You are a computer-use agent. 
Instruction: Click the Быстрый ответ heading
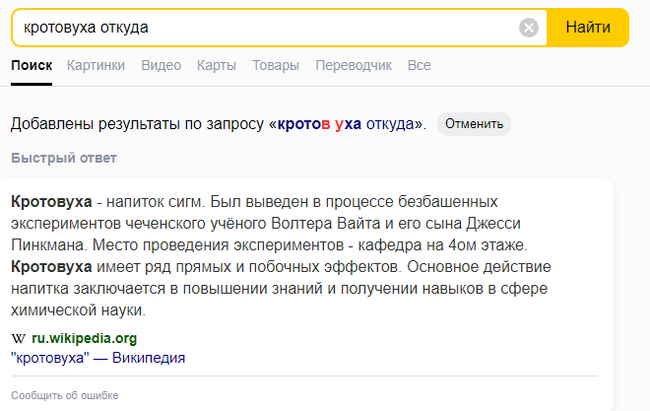64,158
